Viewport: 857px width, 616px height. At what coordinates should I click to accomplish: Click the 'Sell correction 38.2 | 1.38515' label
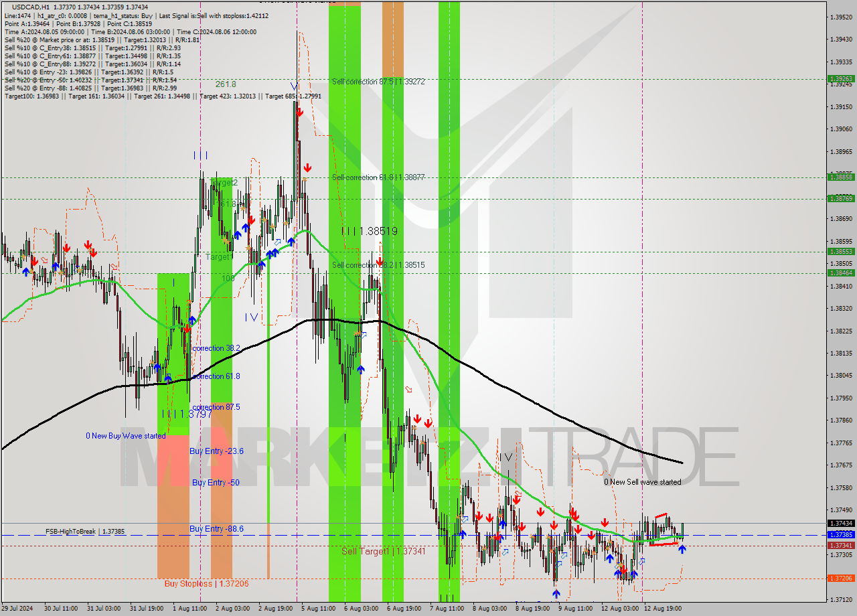[378, 265]
